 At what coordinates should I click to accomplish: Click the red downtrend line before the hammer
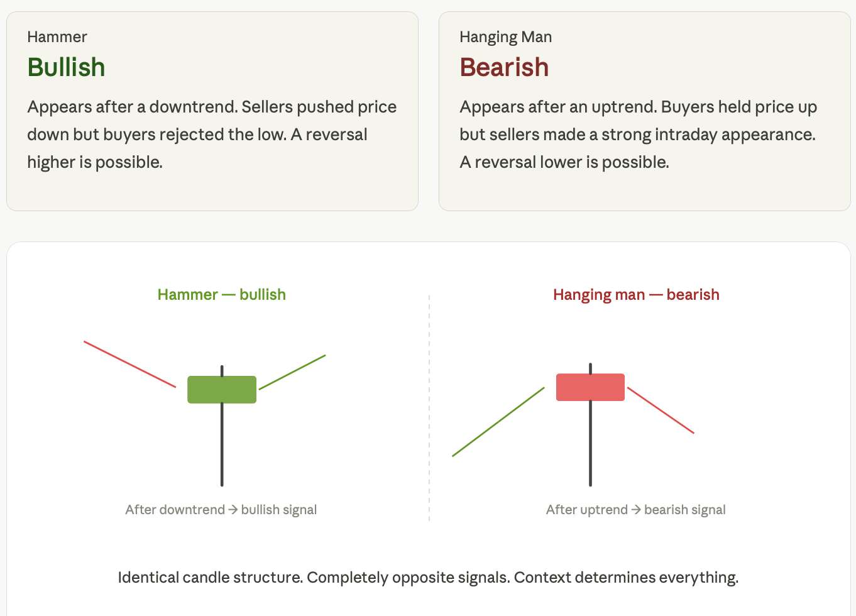(129, 364)
